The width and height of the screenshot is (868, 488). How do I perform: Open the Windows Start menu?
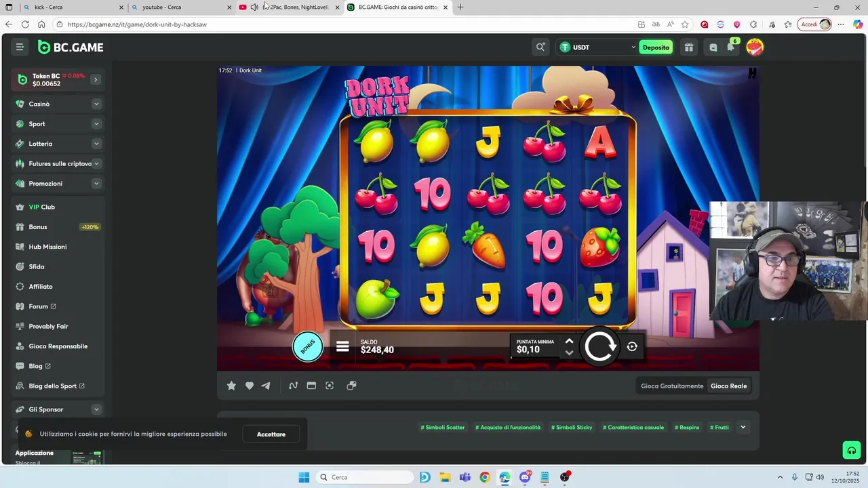click(304, 477)
